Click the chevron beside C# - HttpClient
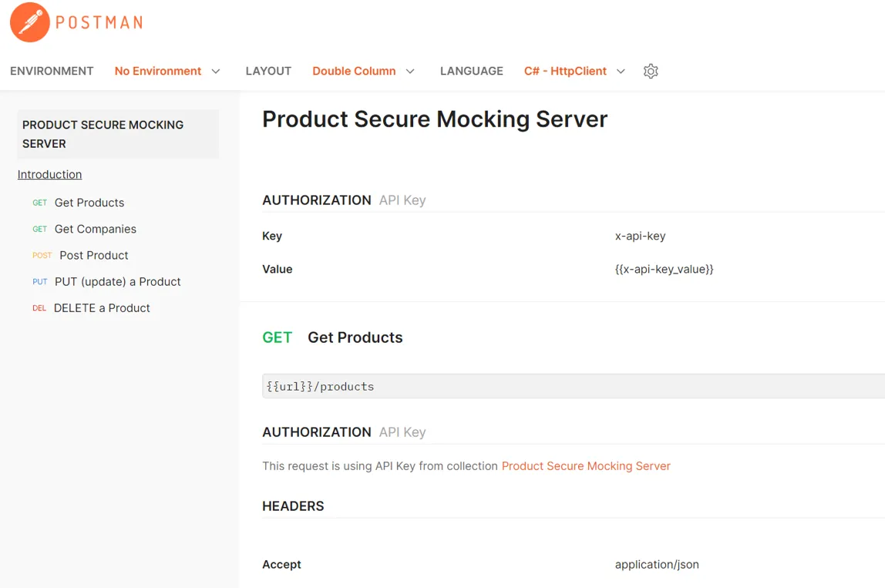This screenshot has height=588, width=885. pos(621,71)
